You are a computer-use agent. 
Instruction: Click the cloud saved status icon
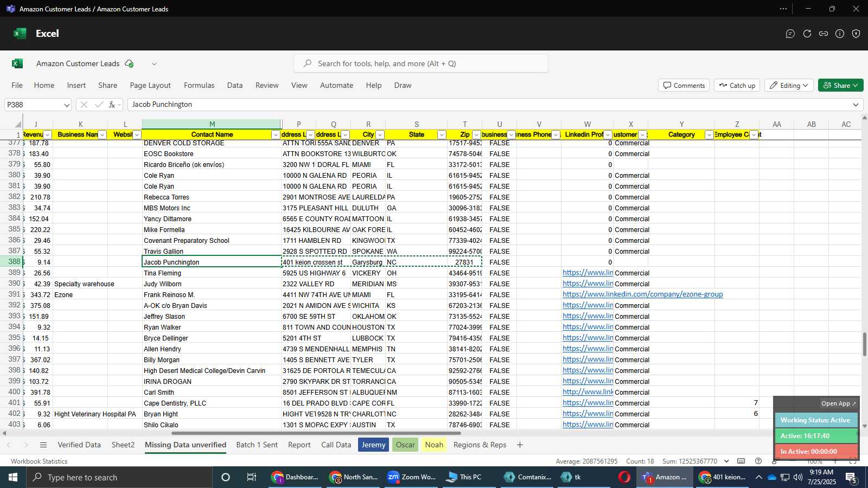click(x=129, y=63)
